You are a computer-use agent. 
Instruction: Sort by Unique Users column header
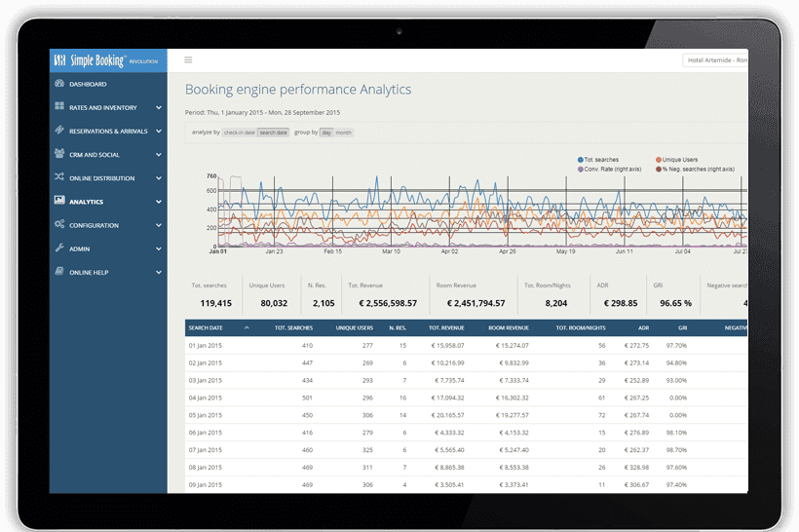click(354, 328)
